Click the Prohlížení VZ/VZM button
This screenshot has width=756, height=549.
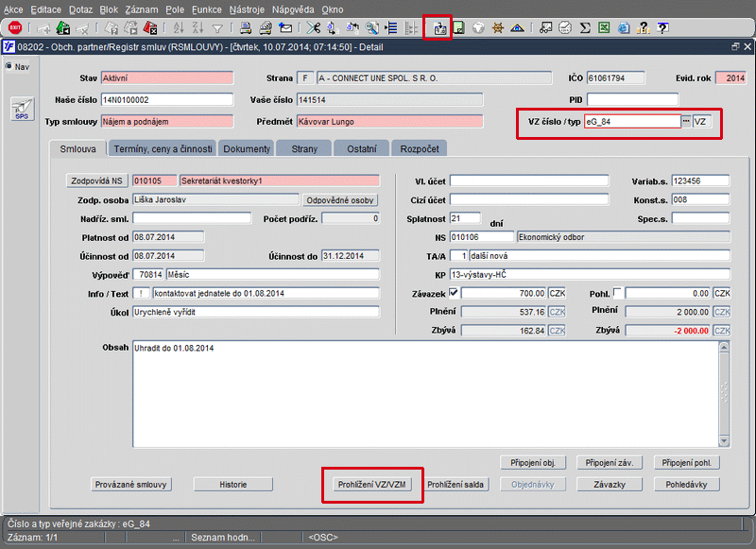tap(371, 485)
